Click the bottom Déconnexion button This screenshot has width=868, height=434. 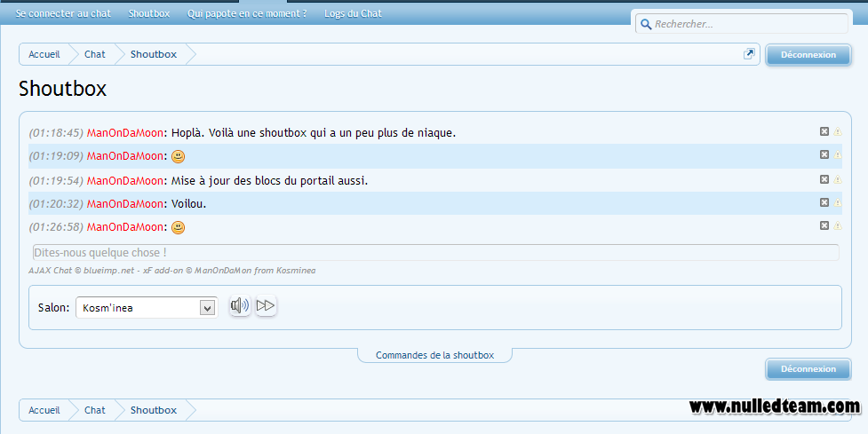pos(808,368)
